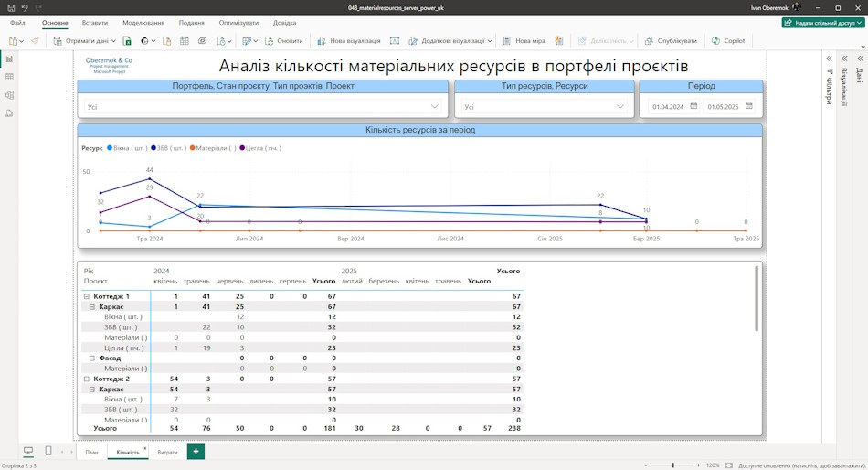Expand the Візуалізації pane
Screen dimensions: 868x470
point(845,59)
